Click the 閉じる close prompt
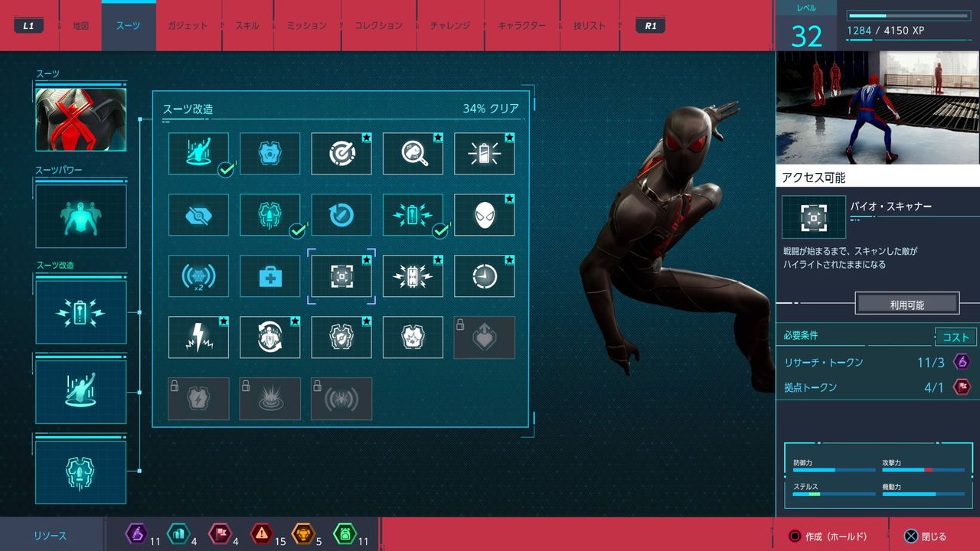This screenshot has height=551, width=980. (925, 536)
